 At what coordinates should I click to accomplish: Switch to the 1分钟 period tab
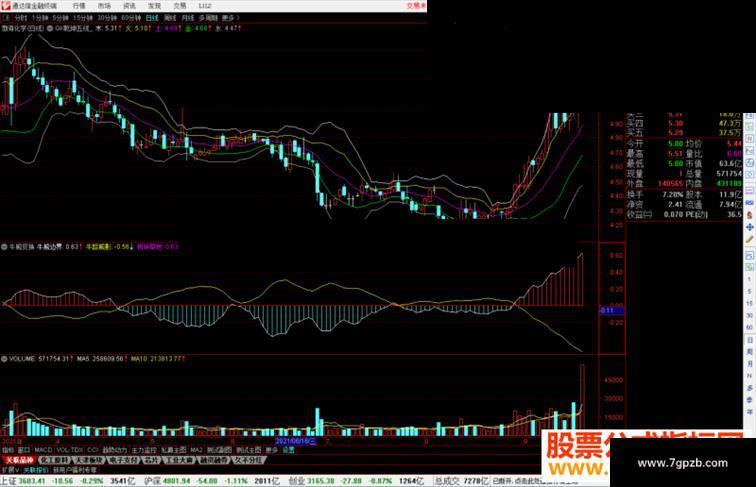click(40, 18)
